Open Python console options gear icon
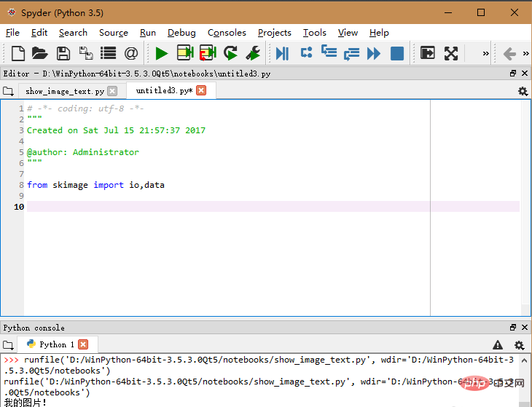The width and height of the screenshot is (532, 407). pos(519,345)
